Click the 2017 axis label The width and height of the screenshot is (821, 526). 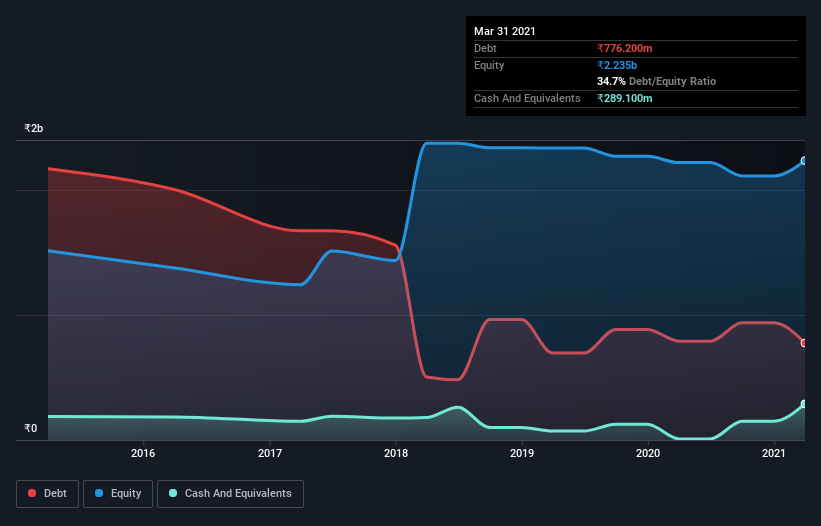(270, 453)
